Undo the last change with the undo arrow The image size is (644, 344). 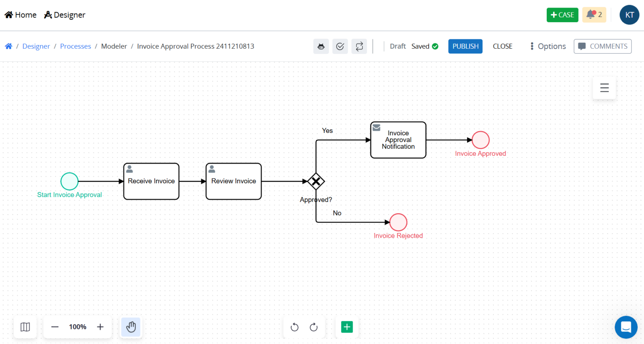(x=294, y=327)
